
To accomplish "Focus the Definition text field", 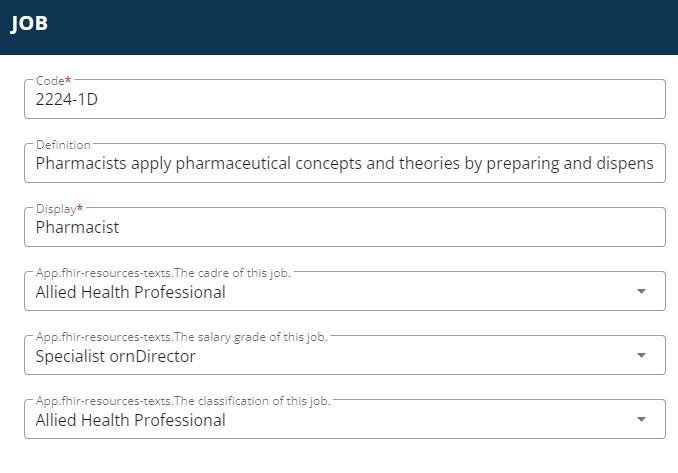I will [345, 163].
